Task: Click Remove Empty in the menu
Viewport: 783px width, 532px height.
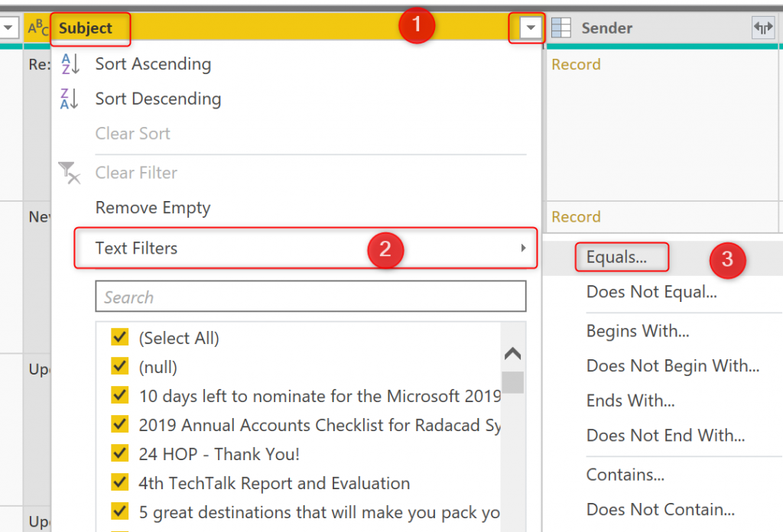Action: [153, 208]
